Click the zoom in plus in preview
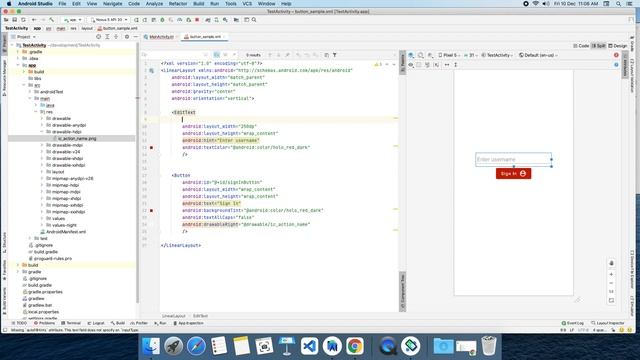This screenshot has width=640, height=360. click(611, 274)
